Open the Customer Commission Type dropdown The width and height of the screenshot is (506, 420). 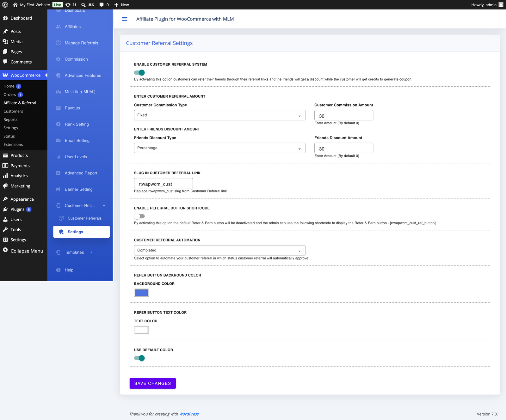coord(219,115)
